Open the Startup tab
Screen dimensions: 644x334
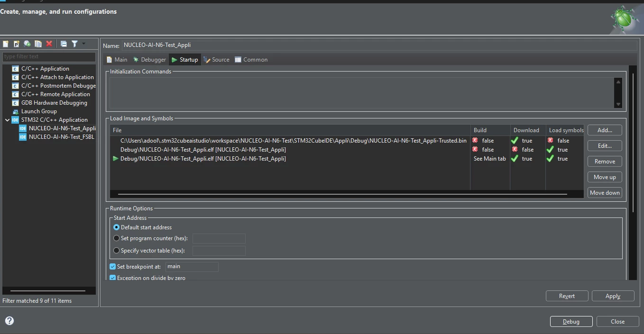(x=184, y=60)
